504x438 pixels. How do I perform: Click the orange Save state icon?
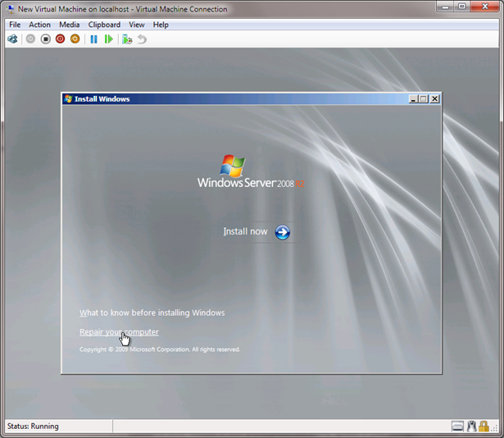75,39
